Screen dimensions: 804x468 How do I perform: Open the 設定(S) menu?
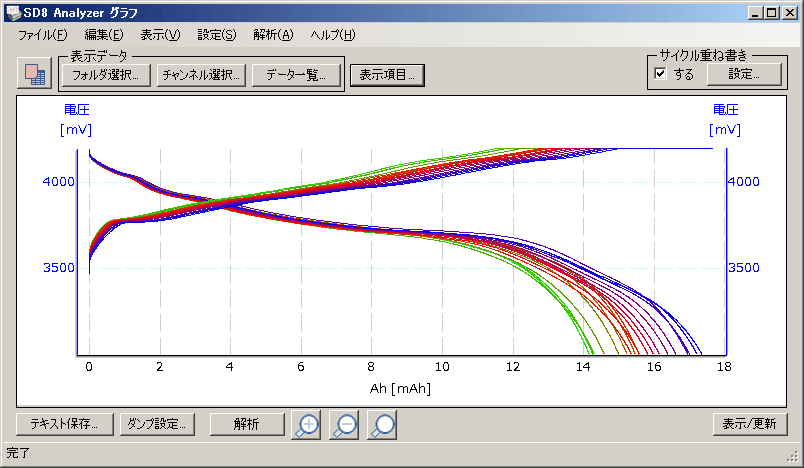217,35
